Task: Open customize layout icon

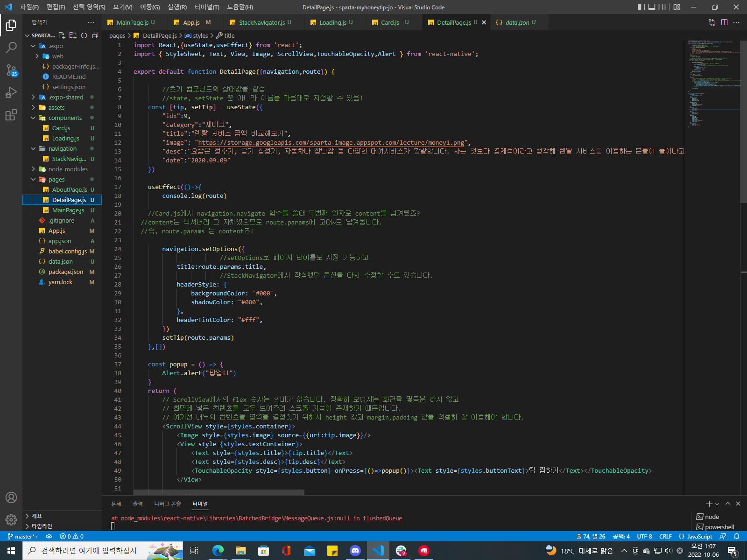Action: pyautogui.click(x=677, y=7)
